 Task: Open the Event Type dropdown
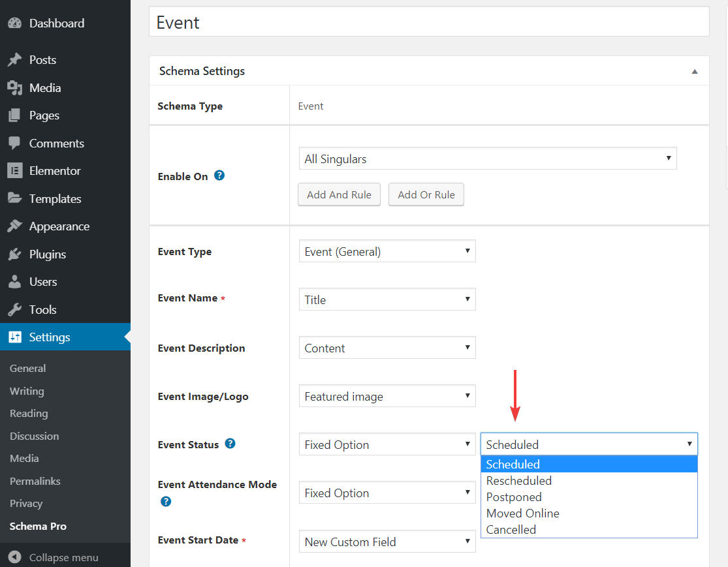[x=387, y=251]
